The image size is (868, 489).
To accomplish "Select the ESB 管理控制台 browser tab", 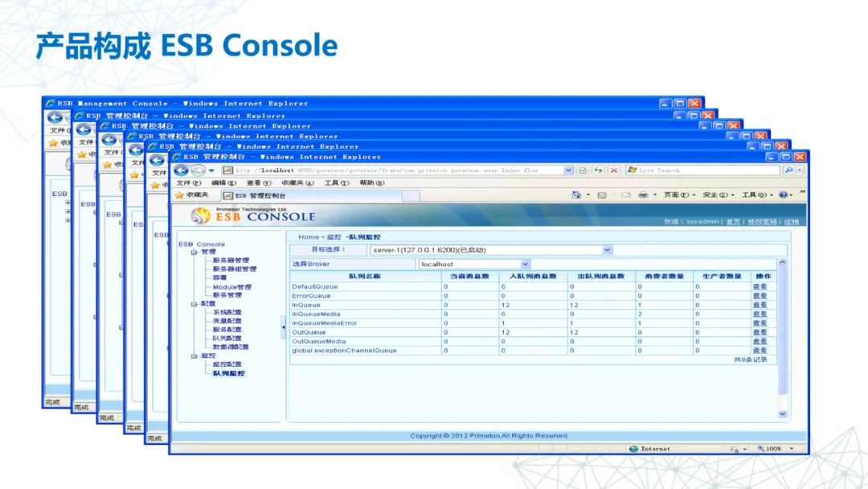I will [x=310, y=195].
